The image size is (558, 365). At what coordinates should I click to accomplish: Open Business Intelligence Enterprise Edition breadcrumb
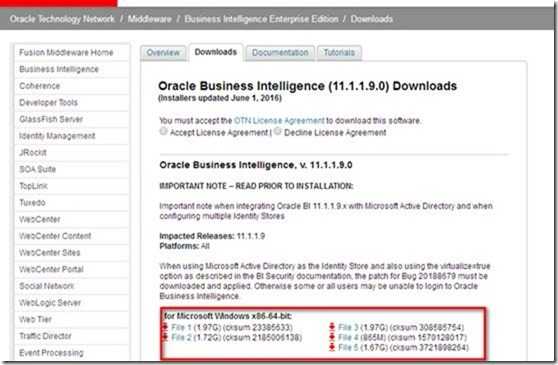tap(261, 19)
